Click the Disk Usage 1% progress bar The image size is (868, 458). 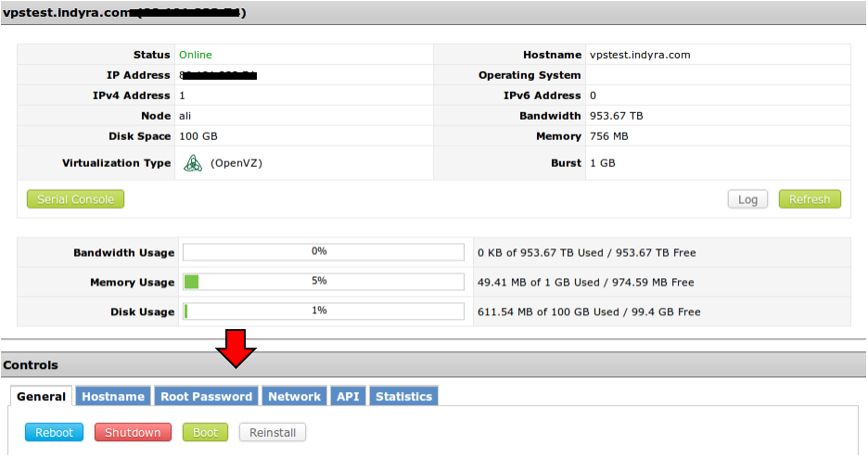click(x=324, y=312)
